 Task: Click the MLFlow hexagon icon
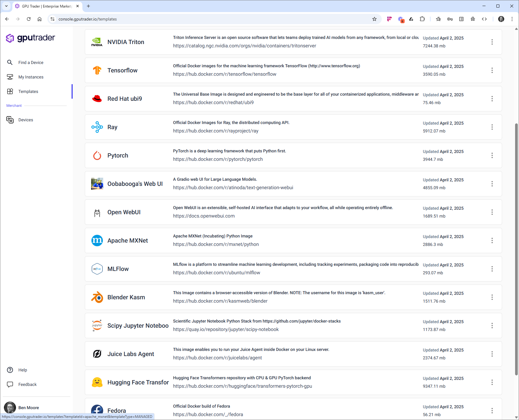click(x=97, y=269)
